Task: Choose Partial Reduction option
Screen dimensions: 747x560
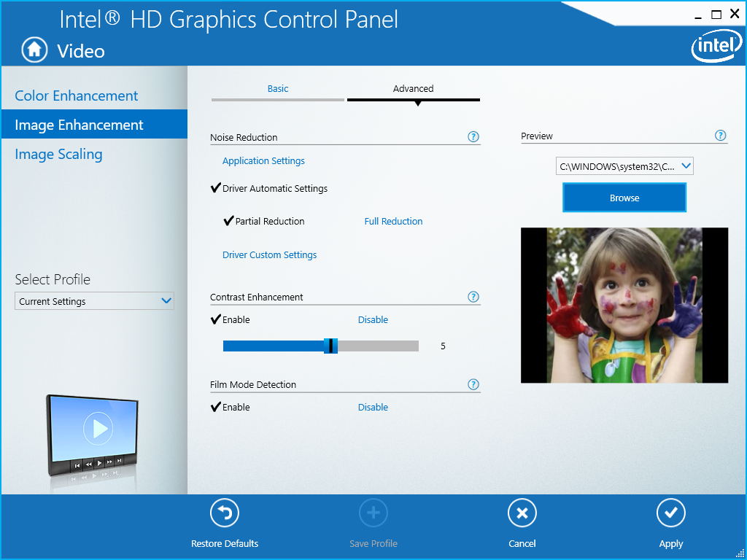Action: click(264, 222)
